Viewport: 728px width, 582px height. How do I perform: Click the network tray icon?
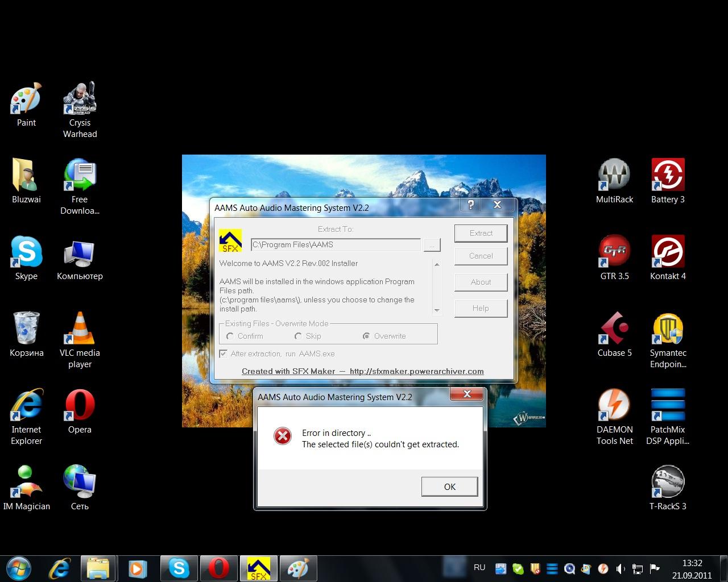pos(638,568)
